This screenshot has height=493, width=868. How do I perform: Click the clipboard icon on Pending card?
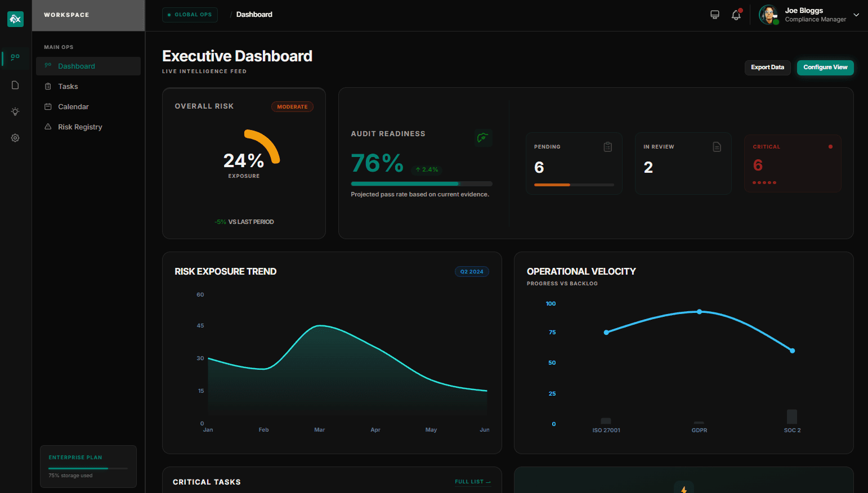[x=608, y=147]
